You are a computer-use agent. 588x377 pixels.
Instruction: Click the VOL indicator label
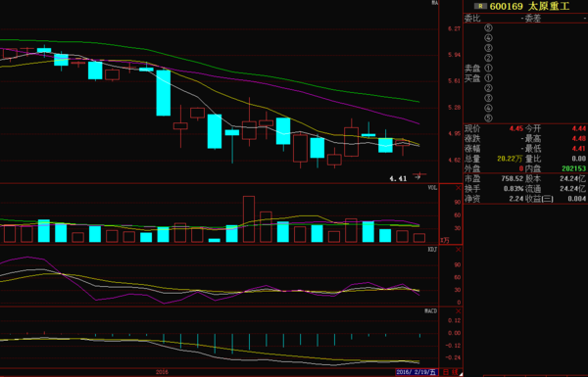click(432, 188)
